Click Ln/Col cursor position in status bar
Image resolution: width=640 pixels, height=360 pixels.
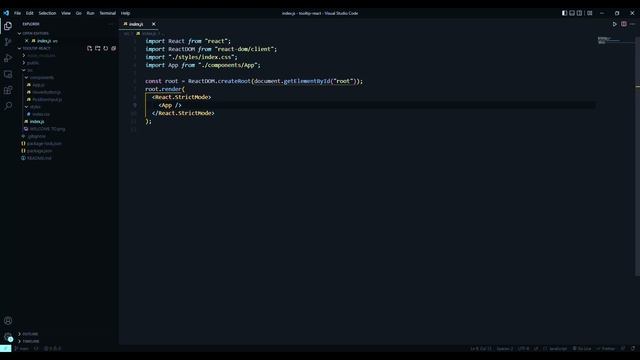[x=481, y=349]
